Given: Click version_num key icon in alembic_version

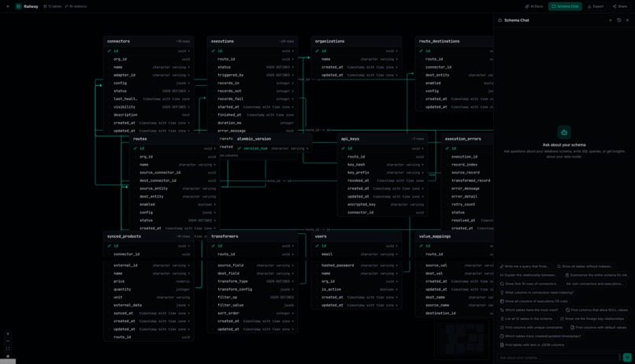Looking at the screenshot, I should pyautogui.click(x=239, y=149).
